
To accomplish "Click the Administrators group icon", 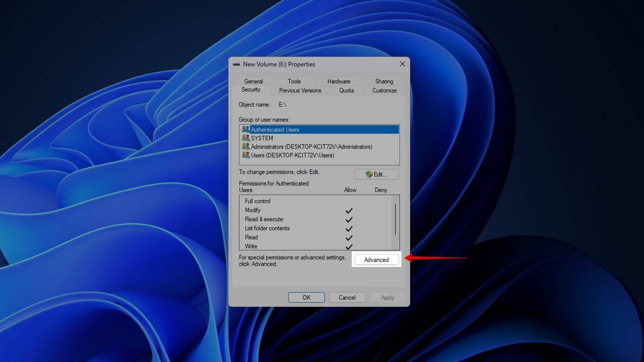I will point(246,147).
